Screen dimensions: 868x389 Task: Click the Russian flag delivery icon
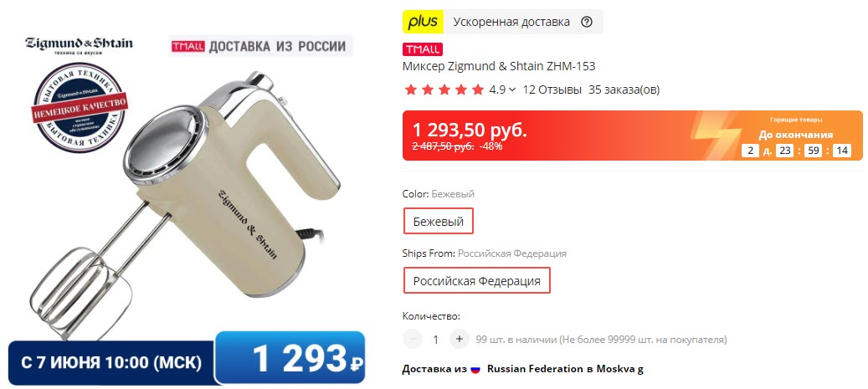pyautogui.click(x=475, y=369)
